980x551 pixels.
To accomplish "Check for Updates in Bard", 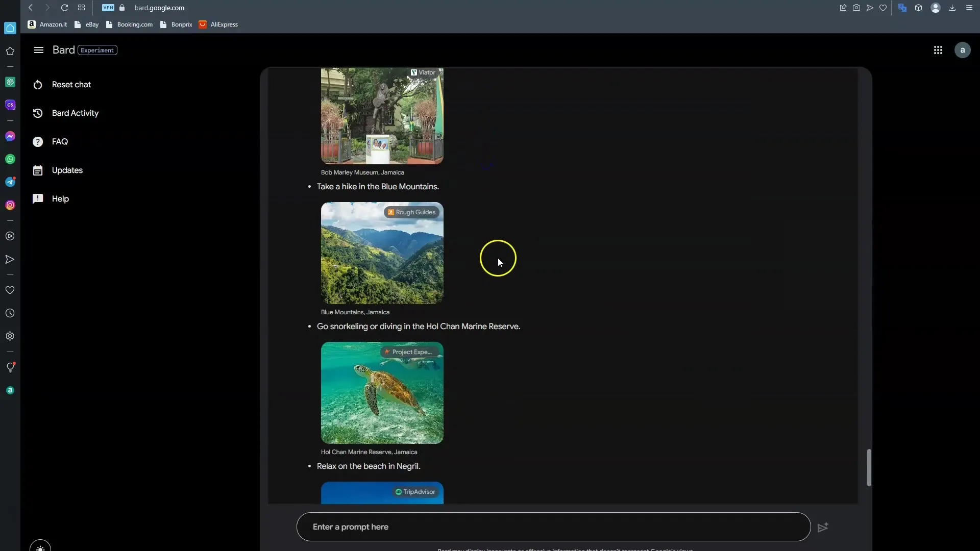I will point(67,169).
